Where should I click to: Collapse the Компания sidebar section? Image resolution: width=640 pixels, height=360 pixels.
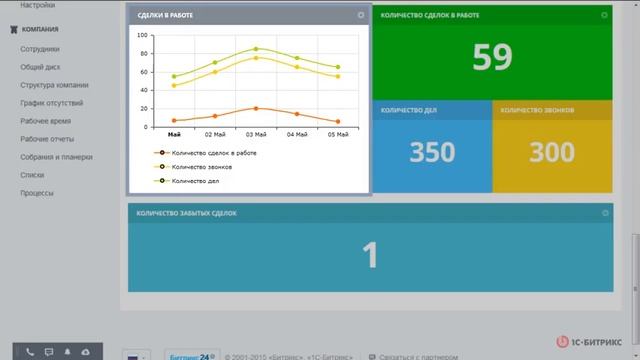40,29
